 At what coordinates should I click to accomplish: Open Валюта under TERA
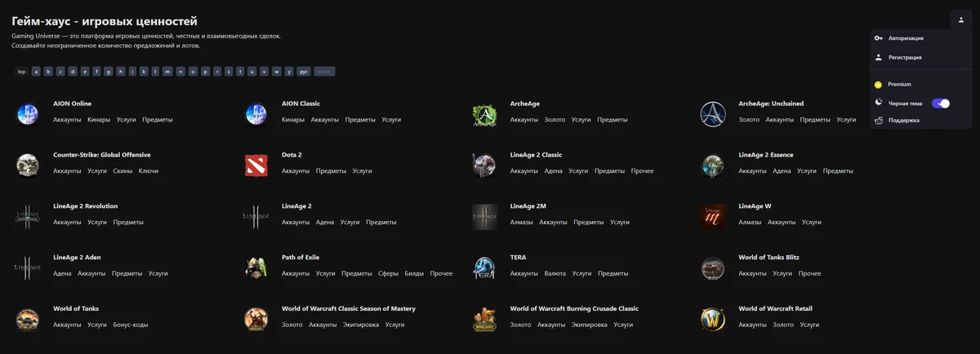pyautogui.click(x=555, y=274)
